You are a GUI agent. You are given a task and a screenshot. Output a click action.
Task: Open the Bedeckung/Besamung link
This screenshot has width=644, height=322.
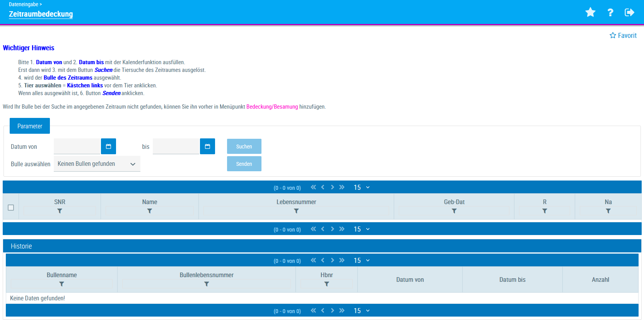(272, 107)
